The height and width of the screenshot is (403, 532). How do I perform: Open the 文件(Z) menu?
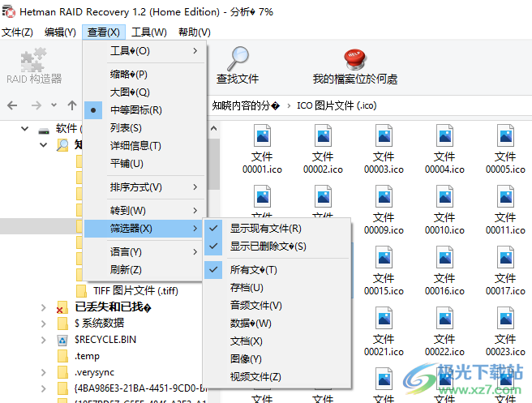(17, 32)
